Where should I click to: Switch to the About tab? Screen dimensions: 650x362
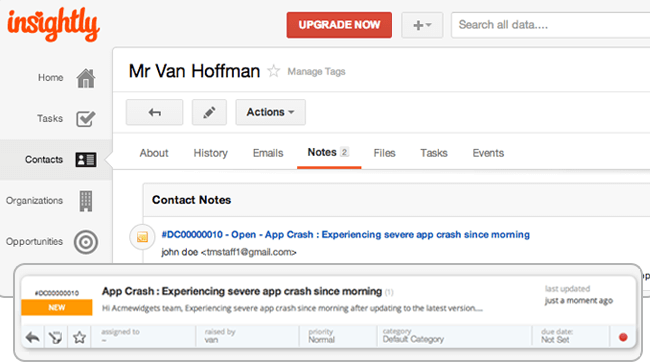(154, 153)
